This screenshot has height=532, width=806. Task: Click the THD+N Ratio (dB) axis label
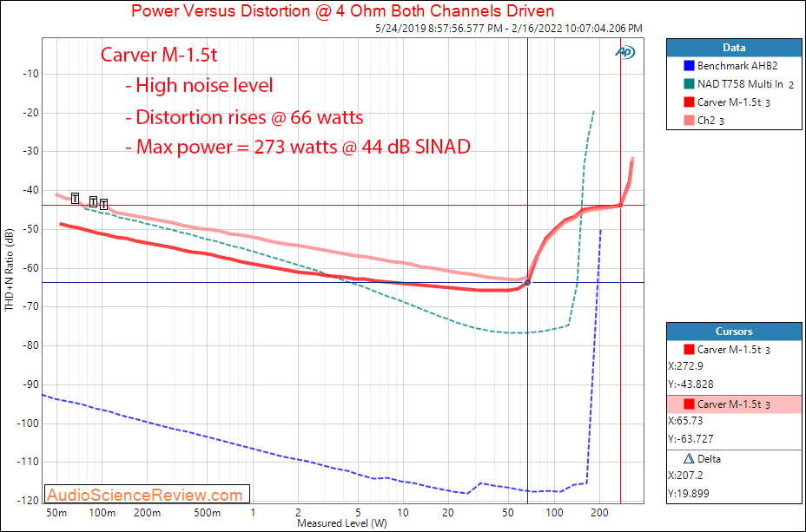10,270
